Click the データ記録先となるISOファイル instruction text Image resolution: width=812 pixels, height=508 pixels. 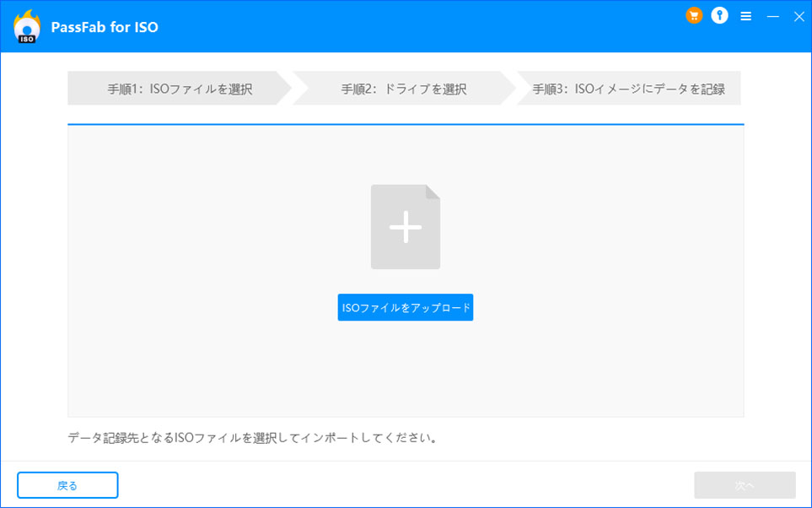[x=253, y=438]
